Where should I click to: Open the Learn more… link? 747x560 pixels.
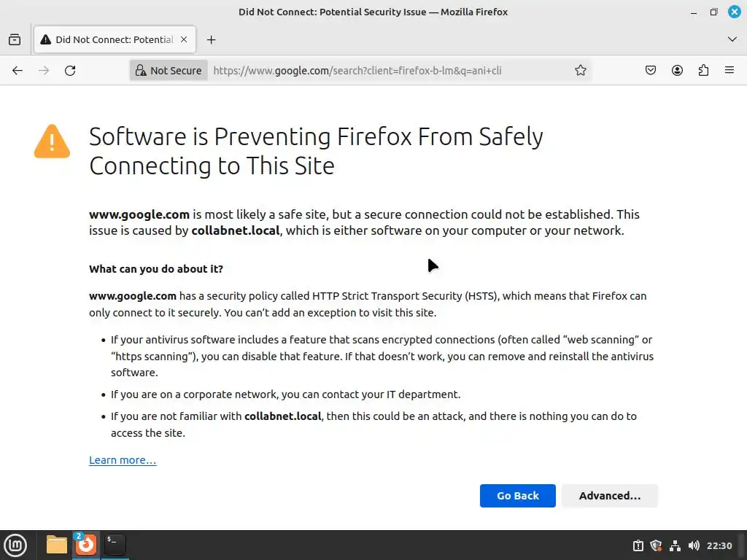[123, 460]
